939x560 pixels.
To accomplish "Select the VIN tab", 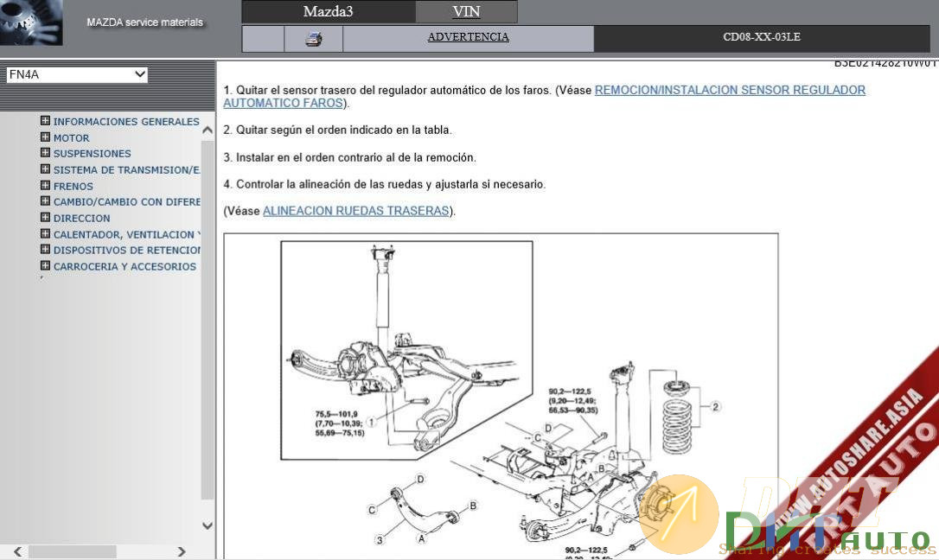I will tap(467, 11).
